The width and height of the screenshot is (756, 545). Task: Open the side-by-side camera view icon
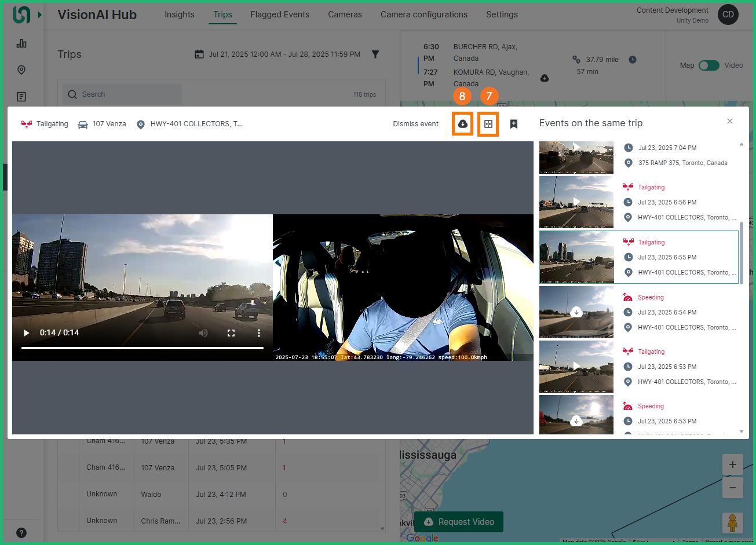[488, 124]
